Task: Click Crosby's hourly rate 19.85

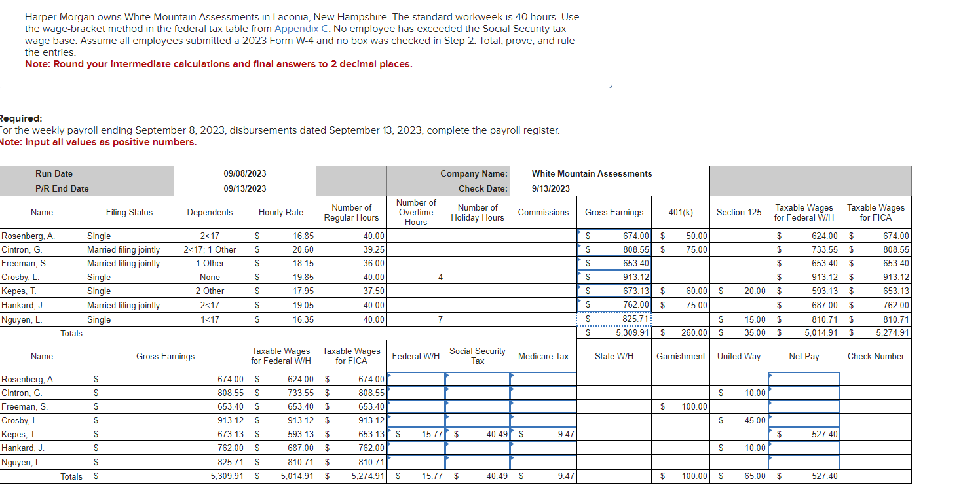Action: [x=280, y=277]
